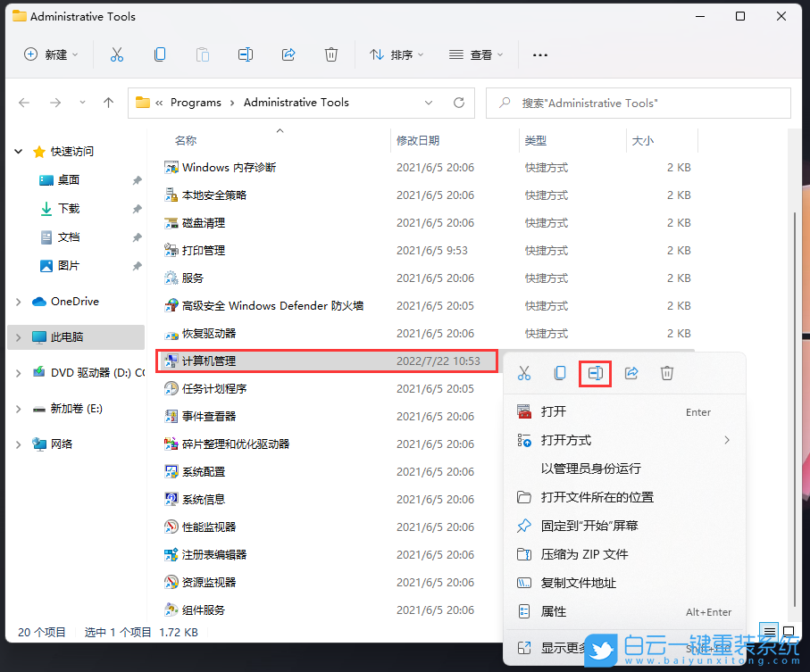Open the 查看 view dropdown

tap(476, 54)
